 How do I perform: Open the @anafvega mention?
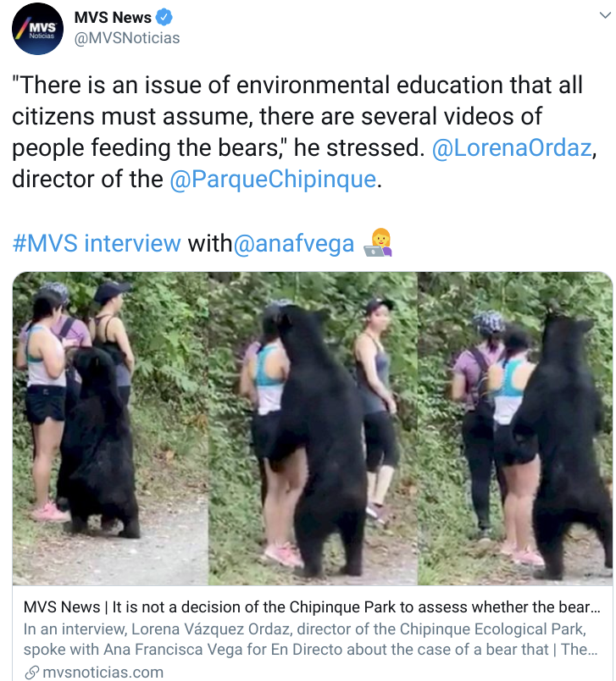pyautogui.click(x=294, y=243)
